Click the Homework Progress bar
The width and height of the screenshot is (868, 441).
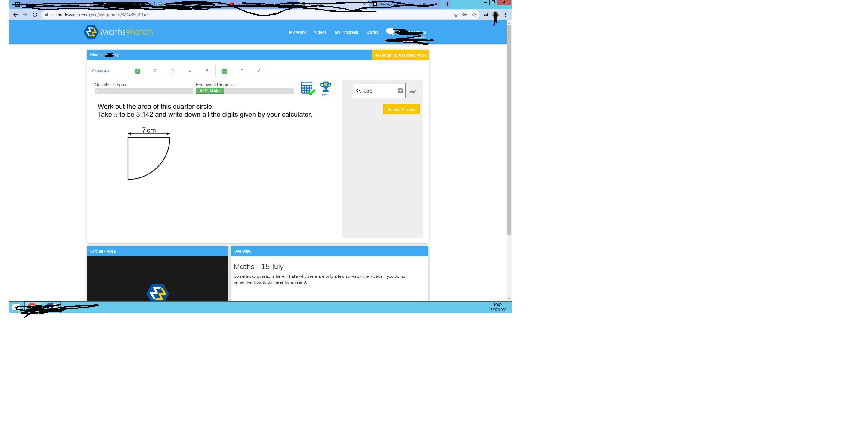coord(244,91)
